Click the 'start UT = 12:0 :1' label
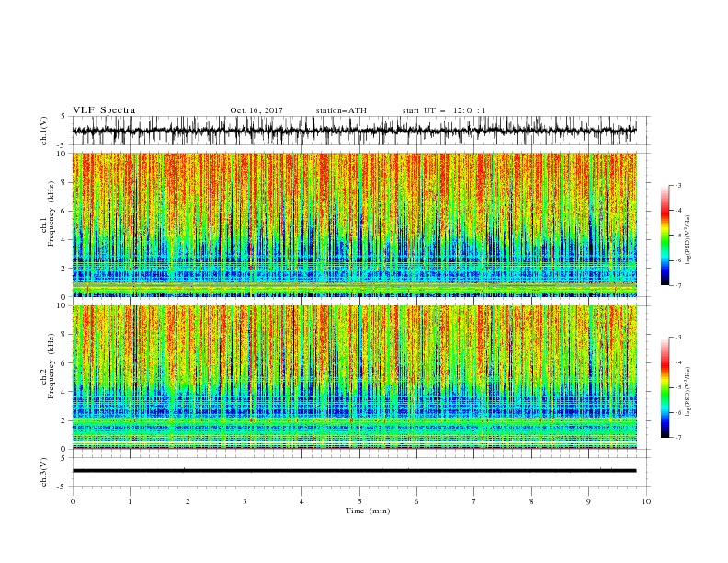 [x=444, y=110]
